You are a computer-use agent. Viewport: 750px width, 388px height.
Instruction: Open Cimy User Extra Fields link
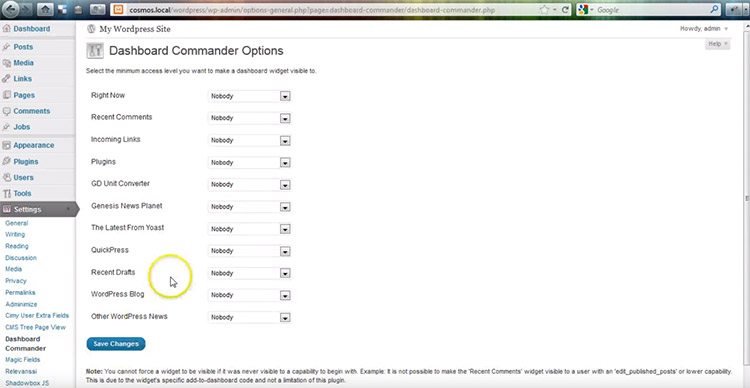[37, 316]
